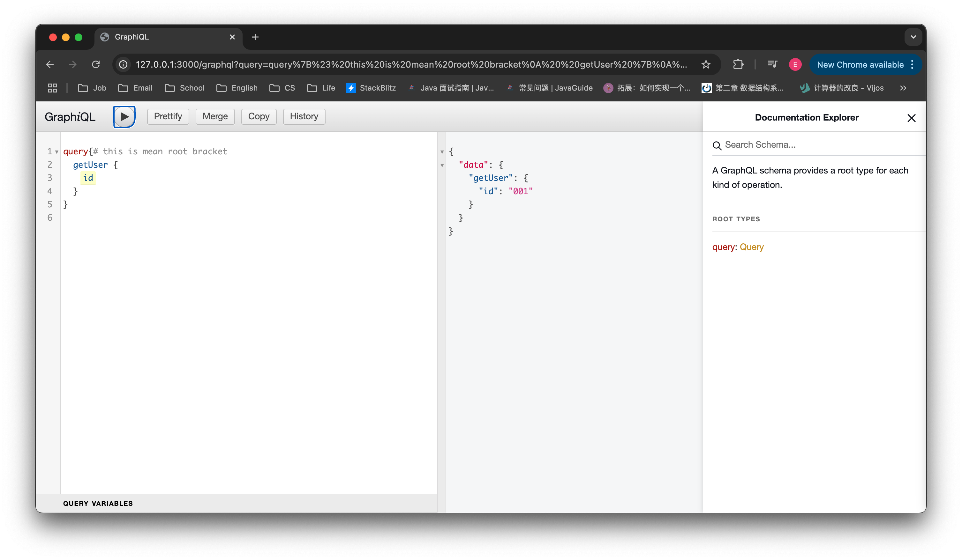Open the Chrome extensions puzzle icon
This screenshot has height=560, width=962.
pos(738,64)
